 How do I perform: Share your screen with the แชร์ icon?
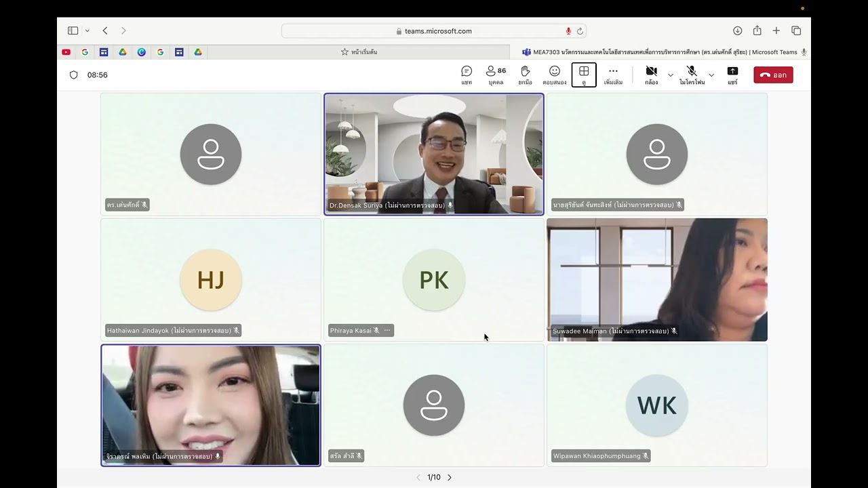click(732, 75)
